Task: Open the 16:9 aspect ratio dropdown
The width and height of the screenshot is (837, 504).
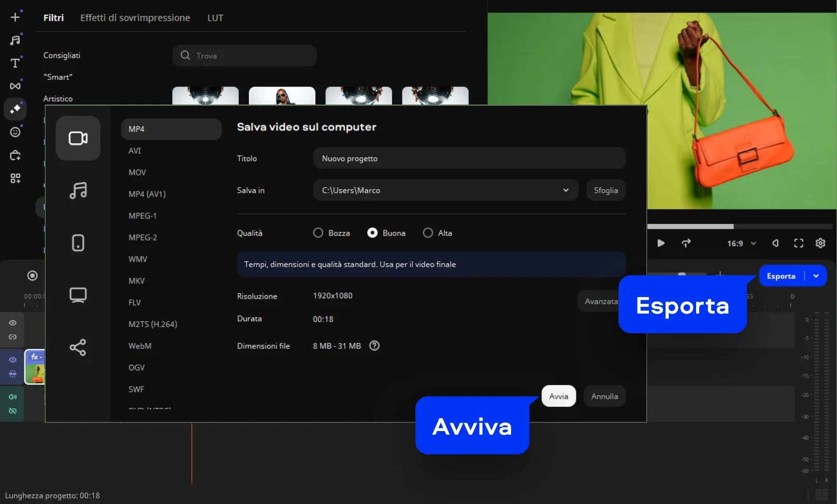Action: 741,243
